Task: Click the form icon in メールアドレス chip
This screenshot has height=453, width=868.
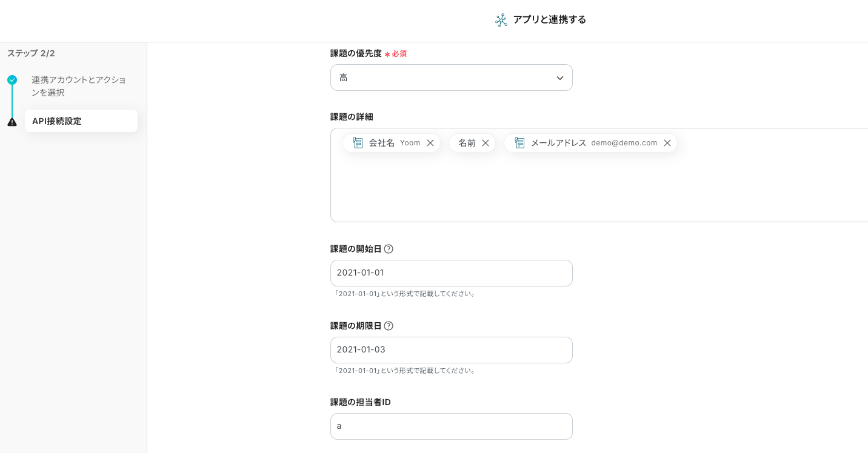Action: coord(519,143)
